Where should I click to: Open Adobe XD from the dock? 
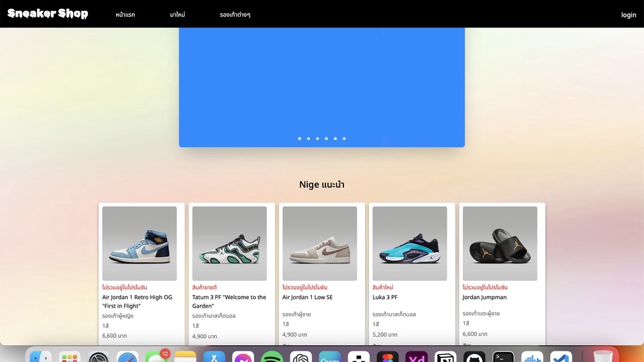coord(417,356)
